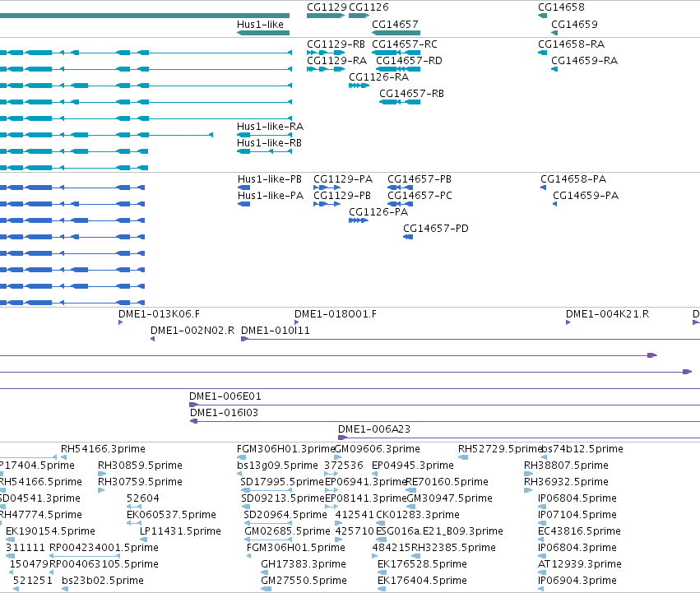Open BAC clone label DME1-016I03
Screen dimensions: 700x593
pyautogui.click(x=224, y=413)
